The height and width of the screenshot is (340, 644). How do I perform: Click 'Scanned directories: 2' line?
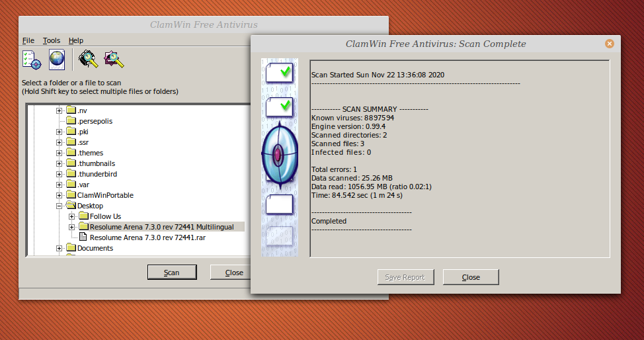coord(349,135)
